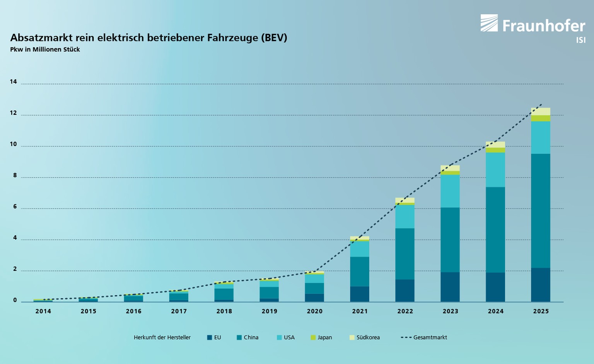
Task: Click the 2025 year label on axis
Action: tap(541, 311)
